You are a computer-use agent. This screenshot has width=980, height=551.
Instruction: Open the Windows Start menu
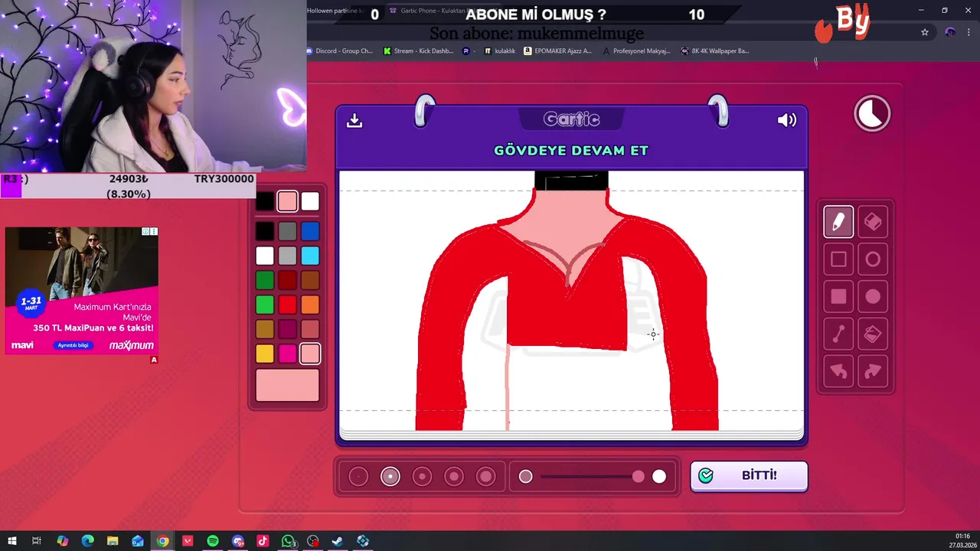12,541
